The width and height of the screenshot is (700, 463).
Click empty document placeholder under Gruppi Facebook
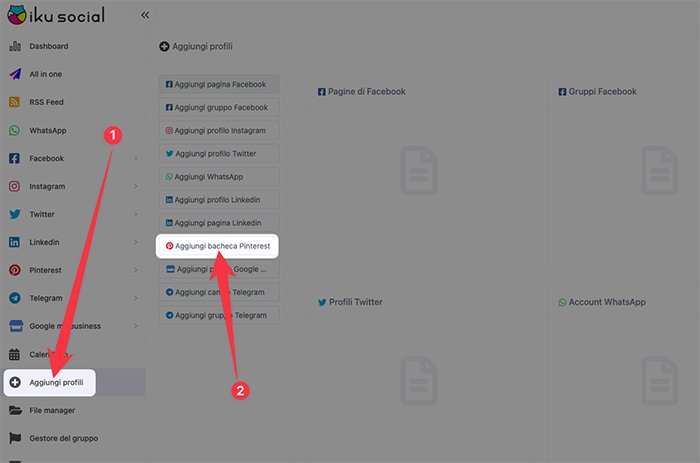tap(659, 170)
